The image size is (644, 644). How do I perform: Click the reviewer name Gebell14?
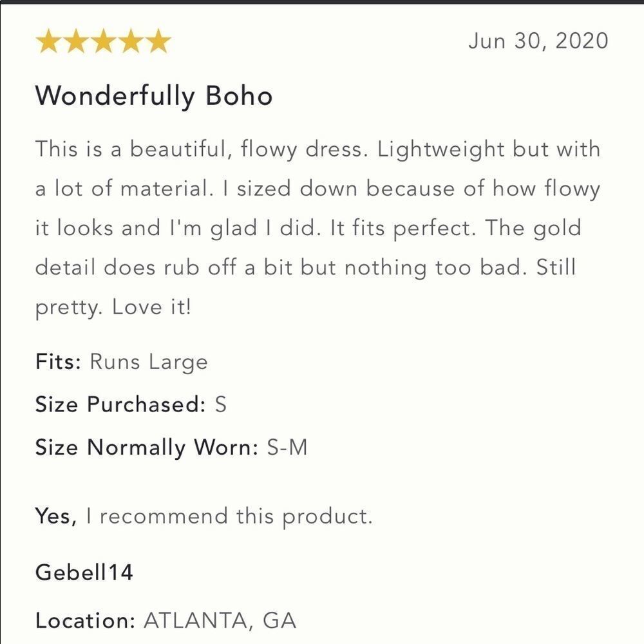84,572
